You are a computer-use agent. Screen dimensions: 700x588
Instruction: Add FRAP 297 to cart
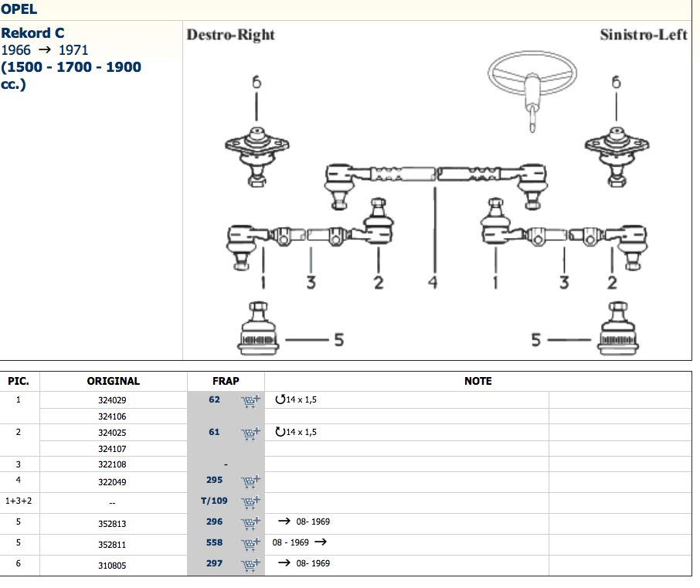pyautogui.click(x=250, y=565)
